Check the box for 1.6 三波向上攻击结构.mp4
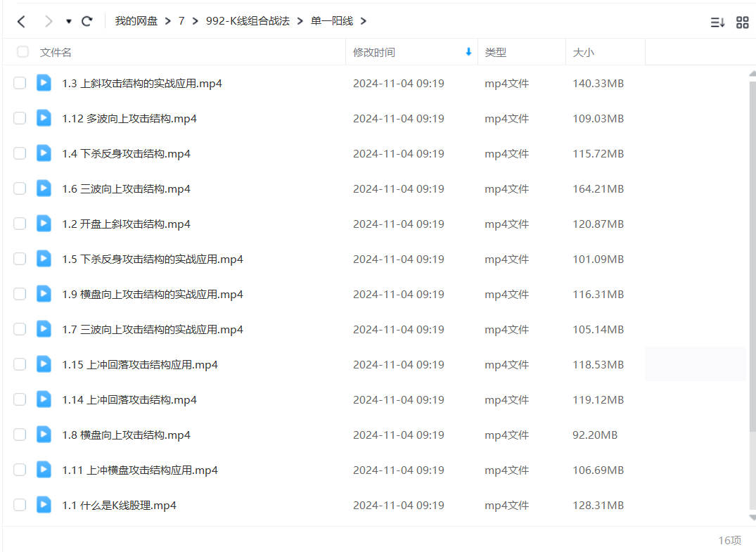The height and width of the screenshot is (552, 756). pos(20,188)
